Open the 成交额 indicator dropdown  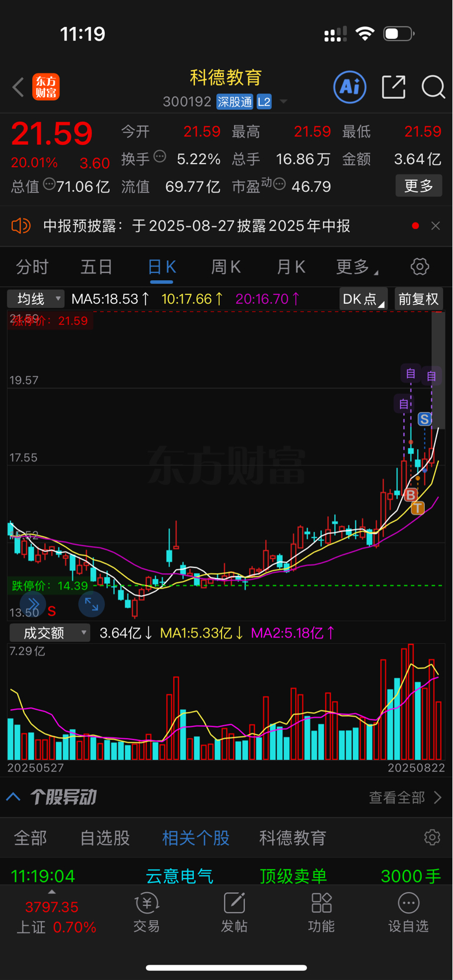coord(50,633)
